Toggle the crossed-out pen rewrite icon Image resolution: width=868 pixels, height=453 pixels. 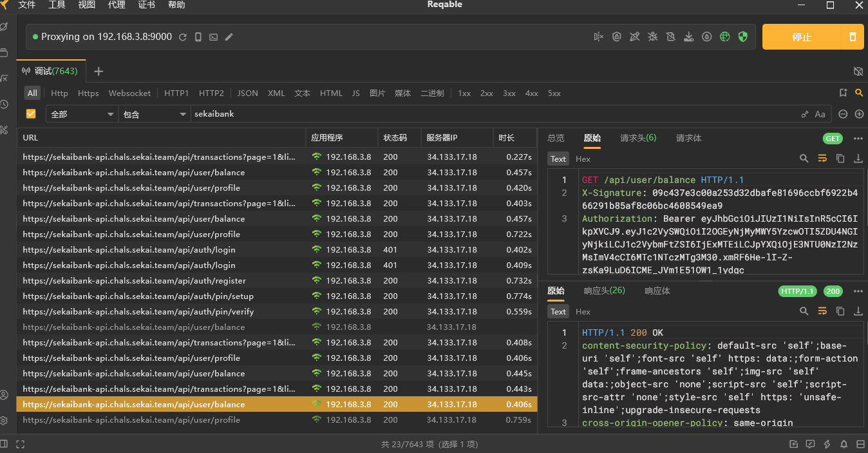tap(635, 37)
